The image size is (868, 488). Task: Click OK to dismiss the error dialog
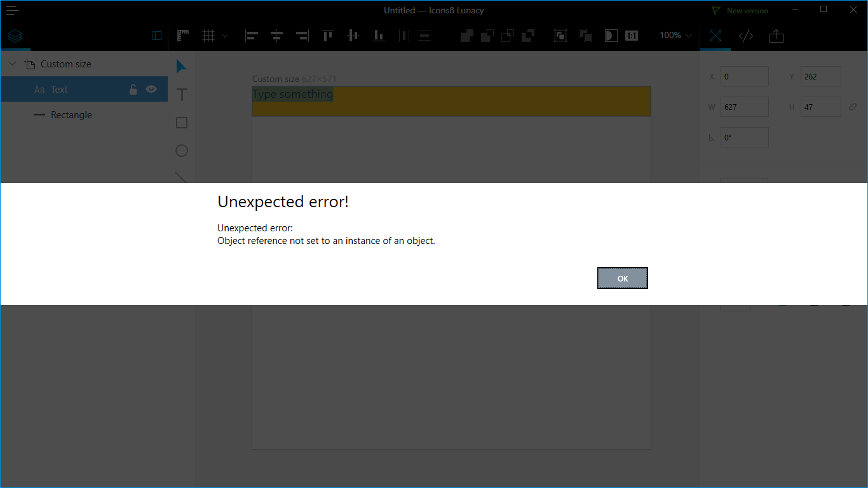click(622, 278)
